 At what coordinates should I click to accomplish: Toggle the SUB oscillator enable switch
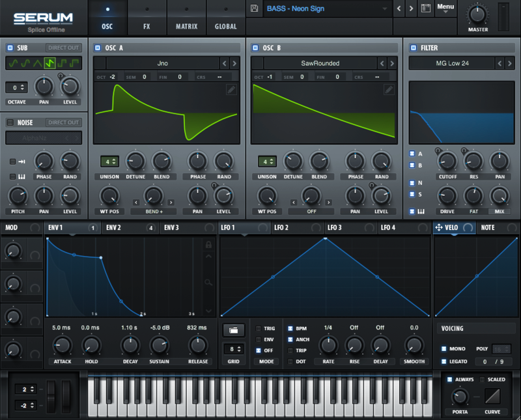(x=10, y=48)
